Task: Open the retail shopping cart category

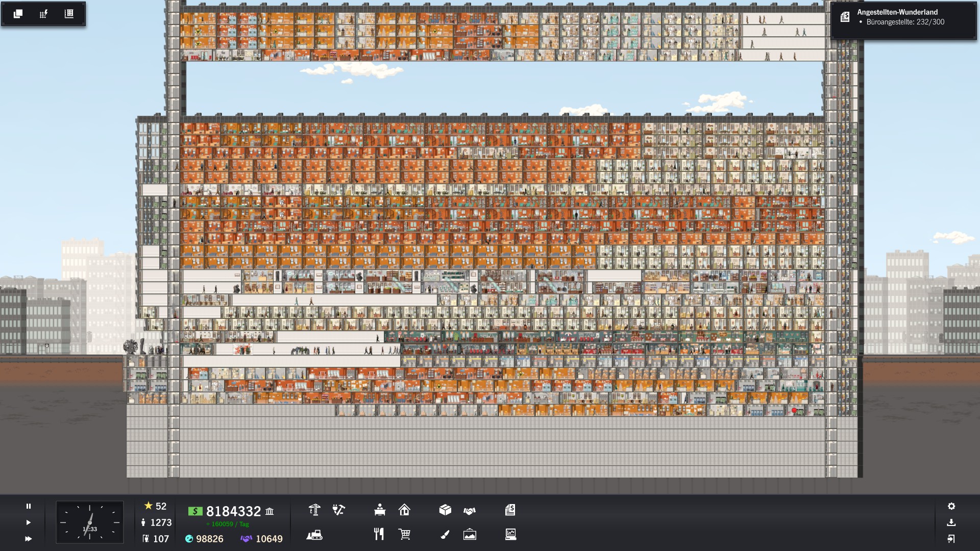Action: click(x=405, y=534)
